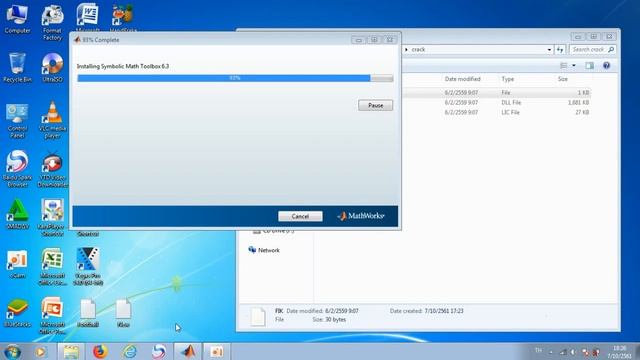Open the Explorer view options dropdown arrow

(x=573, y=65)
